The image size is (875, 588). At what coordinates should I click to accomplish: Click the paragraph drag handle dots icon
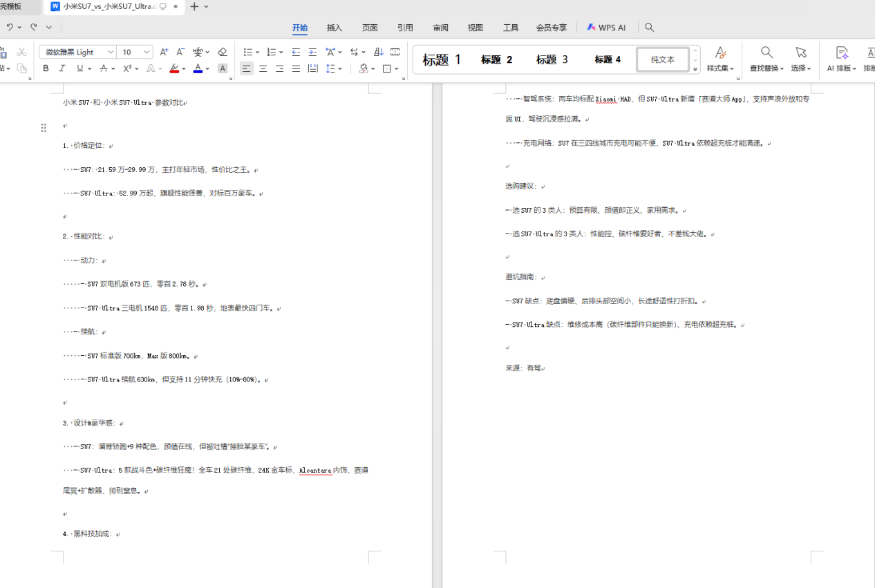pyautogui.click(x=44, y=128)
